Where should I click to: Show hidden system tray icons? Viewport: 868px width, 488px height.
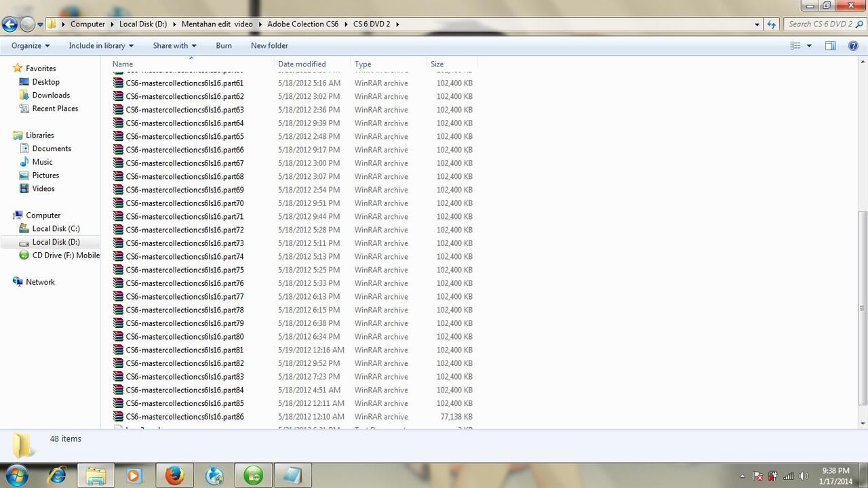(742, 476)
